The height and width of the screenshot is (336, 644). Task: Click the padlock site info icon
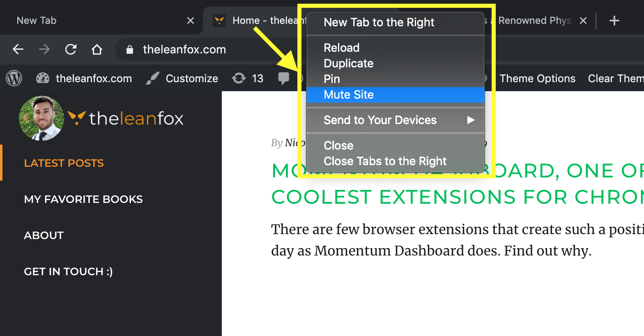130,50
